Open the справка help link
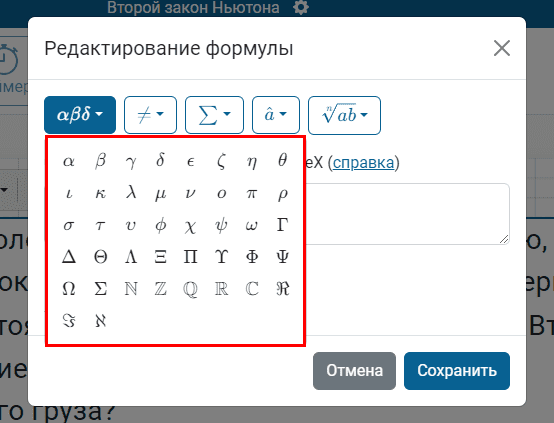The width and height of the screenshot is (554, 423). pyautogui.click(x=364, y=163)
